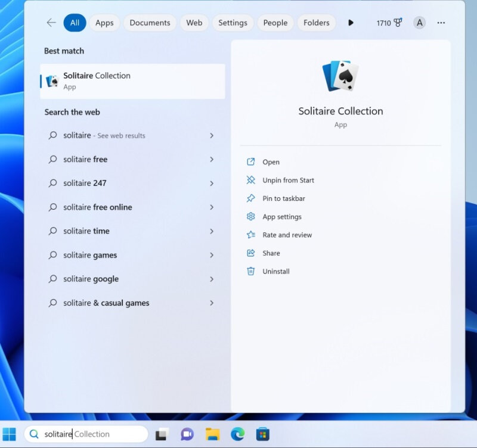477x448 pixels.
Task: Select the 'solitaire google' web suggestion
Action: [x=132, y=279]
